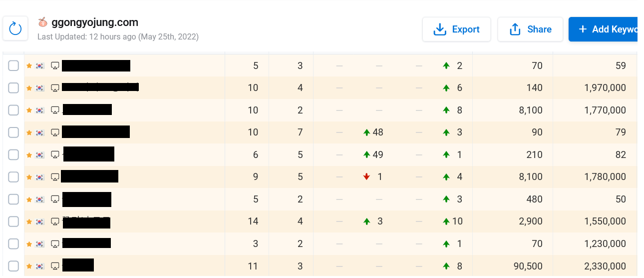This screenshot has width=644, height=278.
Task: Click the desktop device icon in the volume 480 row
Action: click(55, 199)
